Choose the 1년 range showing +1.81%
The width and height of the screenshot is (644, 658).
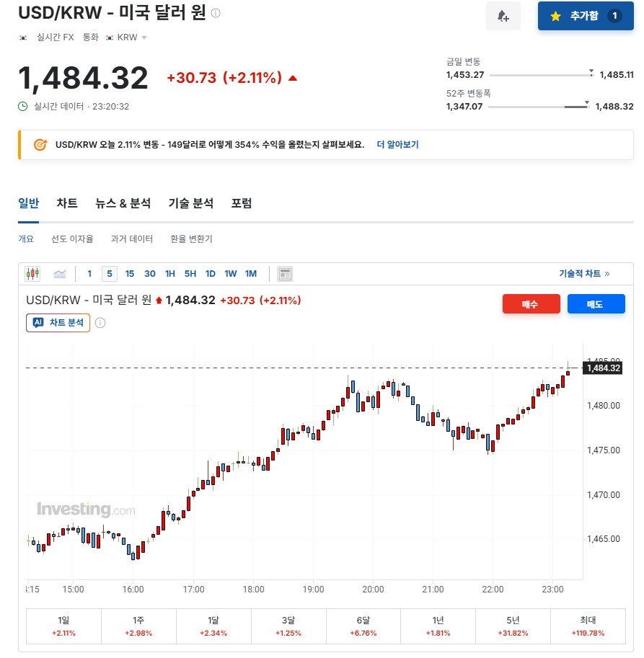coord(438,626)
